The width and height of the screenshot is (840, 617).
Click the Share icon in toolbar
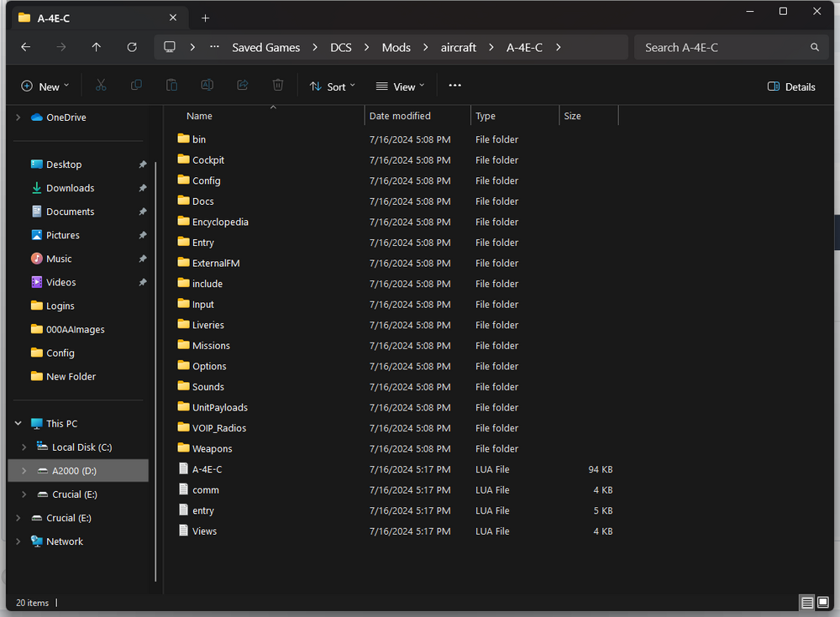click(x=243, y=86)
